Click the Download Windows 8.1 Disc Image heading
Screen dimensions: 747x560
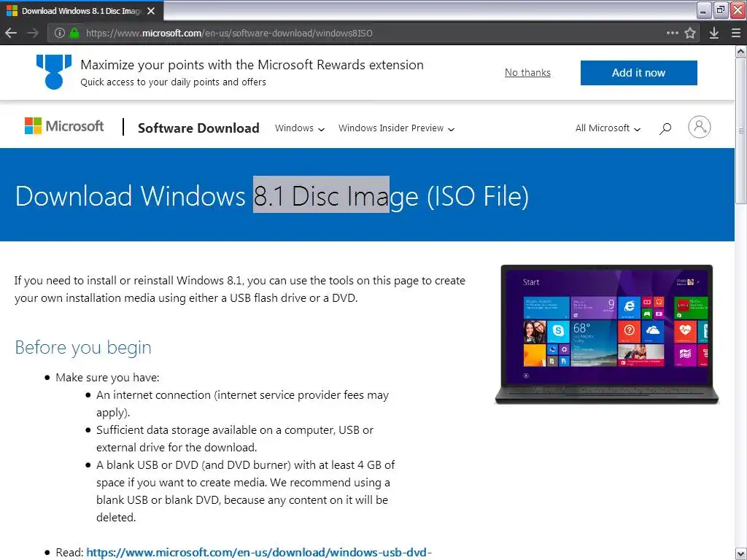[x=272, y=195]
